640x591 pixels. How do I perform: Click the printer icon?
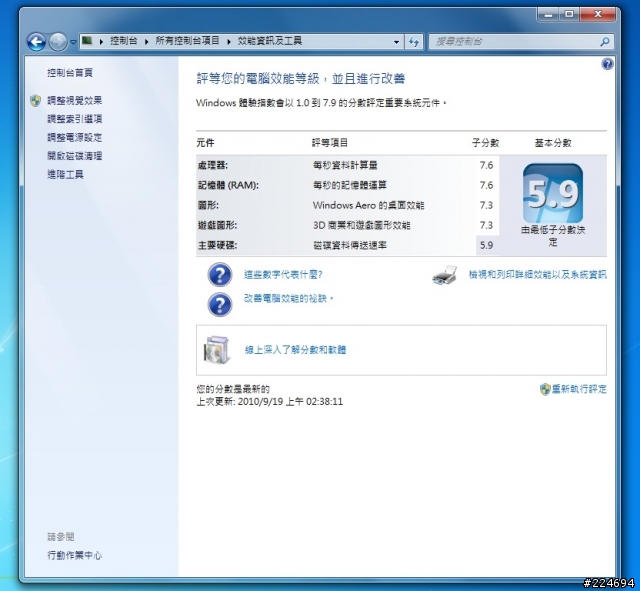444,276
